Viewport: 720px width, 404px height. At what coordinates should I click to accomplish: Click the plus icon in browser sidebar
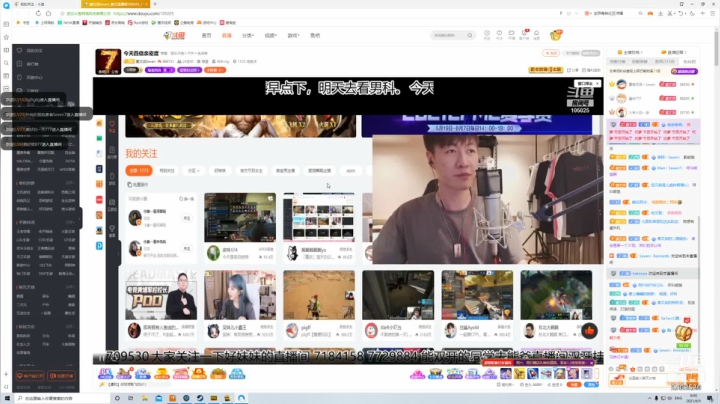[6, 374]
